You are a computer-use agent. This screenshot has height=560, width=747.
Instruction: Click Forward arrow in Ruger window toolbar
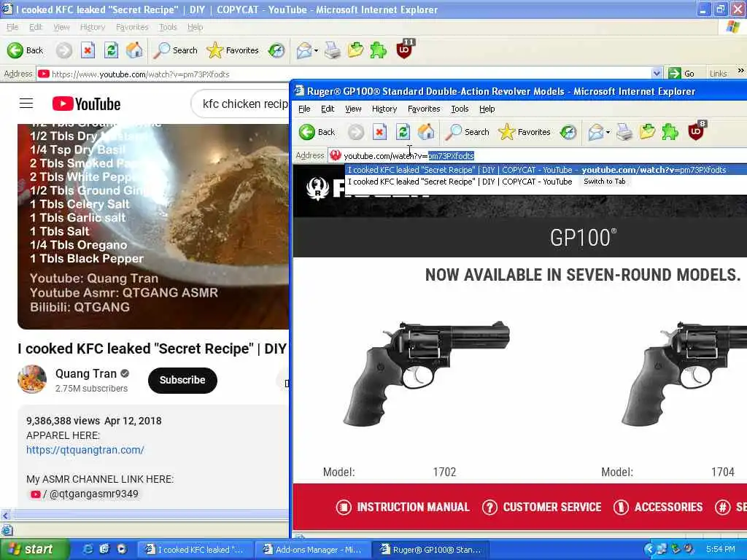click(x=355, y=132)
